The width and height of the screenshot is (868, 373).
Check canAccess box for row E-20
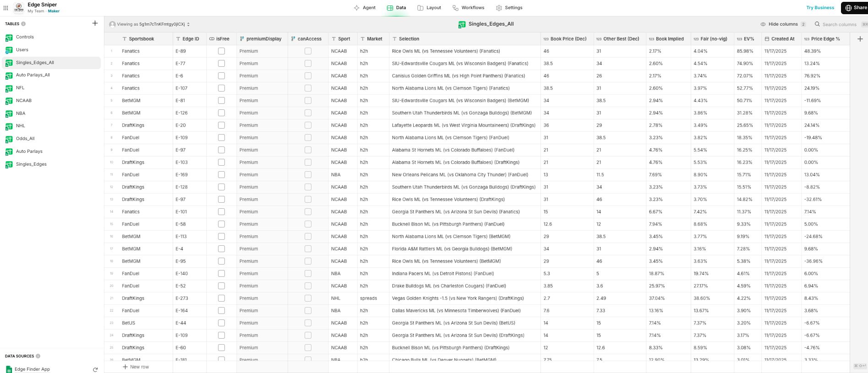(x=308, y=125)
